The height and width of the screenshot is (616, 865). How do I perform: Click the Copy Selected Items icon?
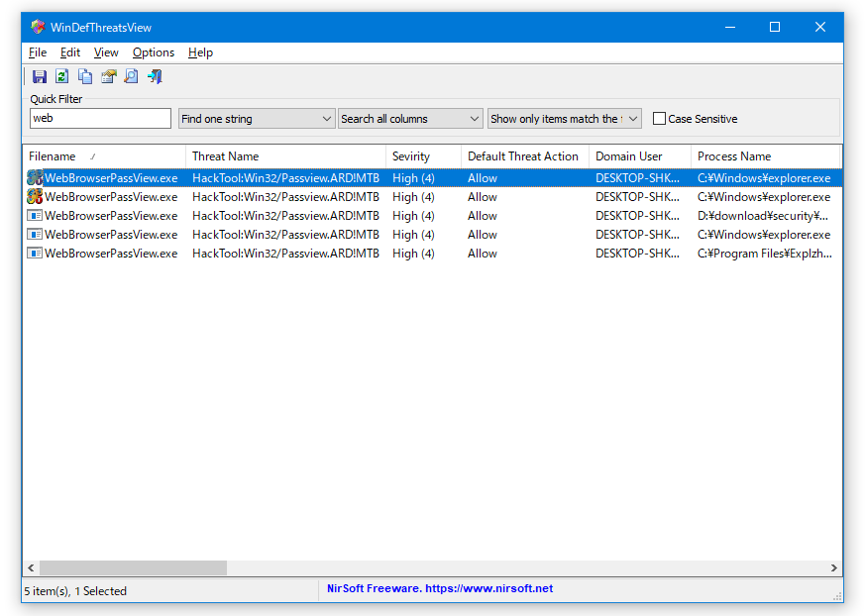[85, 76]
